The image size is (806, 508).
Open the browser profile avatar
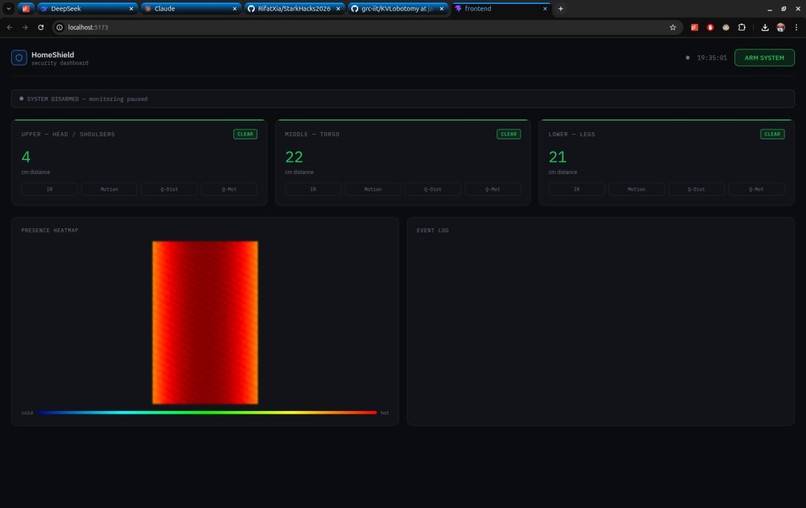[x=780, y=27]
